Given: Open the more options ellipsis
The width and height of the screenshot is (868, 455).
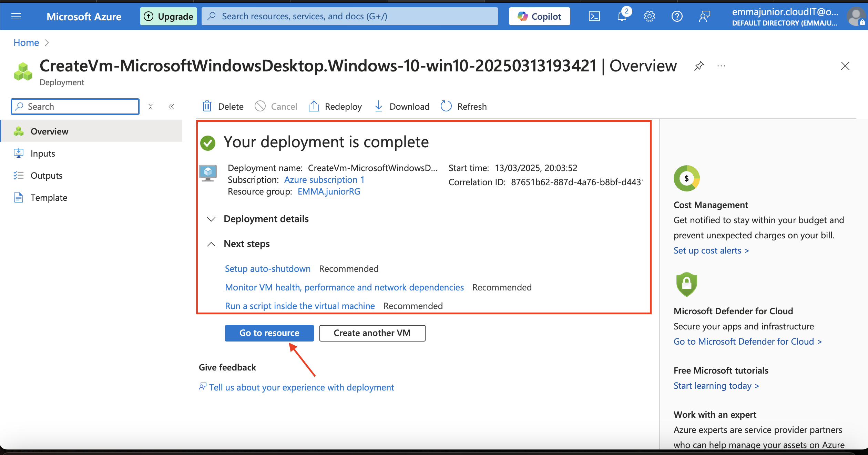Looking at the screenshot, I should point(721,66).
